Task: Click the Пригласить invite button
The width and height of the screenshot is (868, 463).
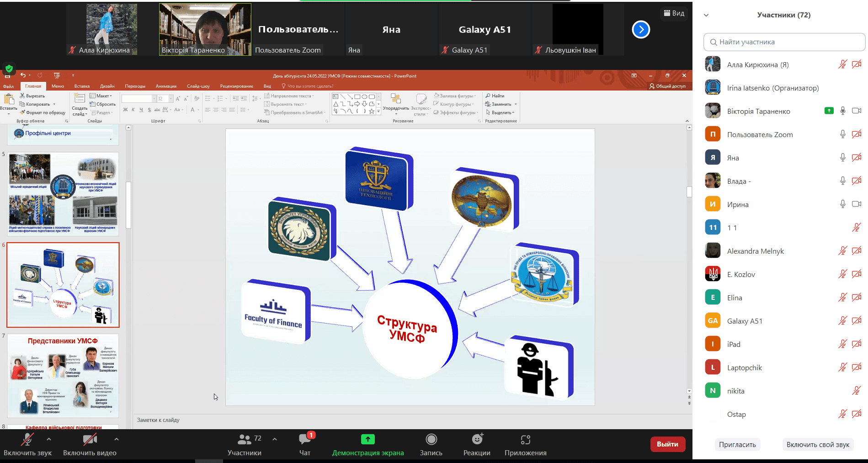Action: point(737,445)
